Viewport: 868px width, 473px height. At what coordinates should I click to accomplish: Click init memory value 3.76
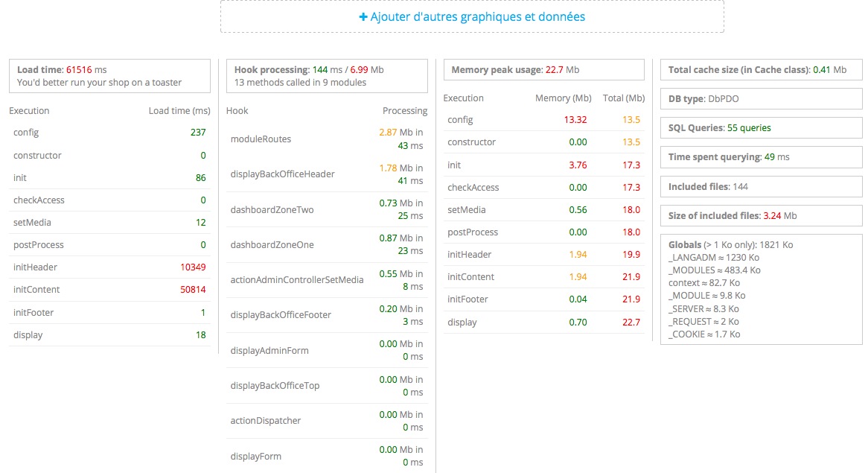coord(578,165)
